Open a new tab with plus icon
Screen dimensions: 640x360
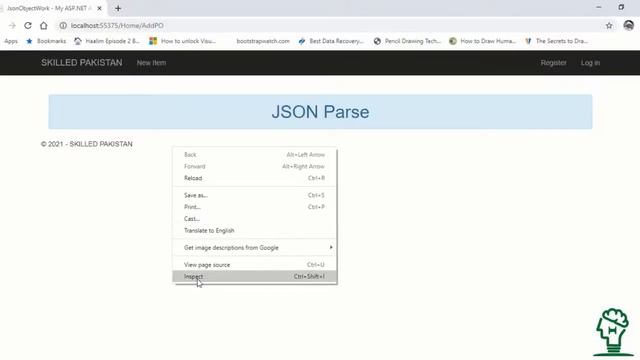118,8
